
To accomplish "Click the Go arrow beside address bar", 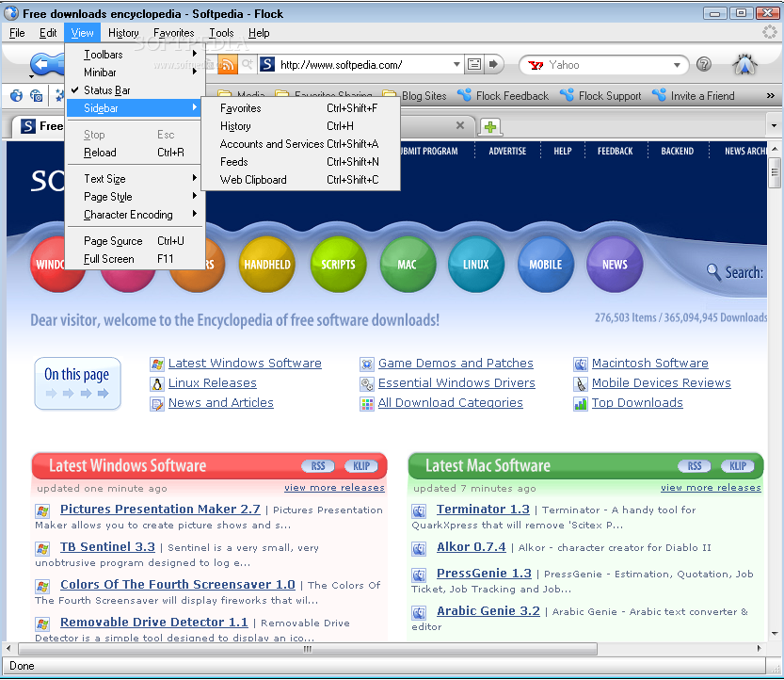I will (493, 64).
